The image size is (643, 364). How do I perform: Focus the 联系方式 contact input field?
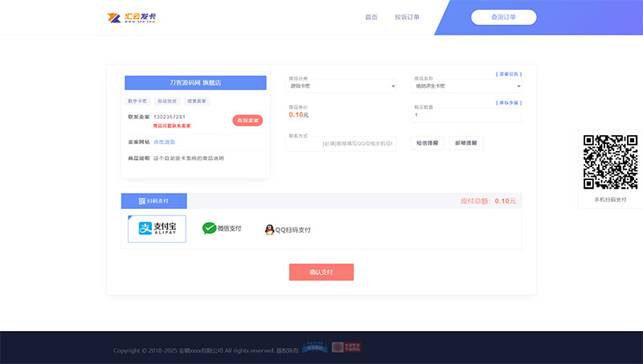point(341,144)
